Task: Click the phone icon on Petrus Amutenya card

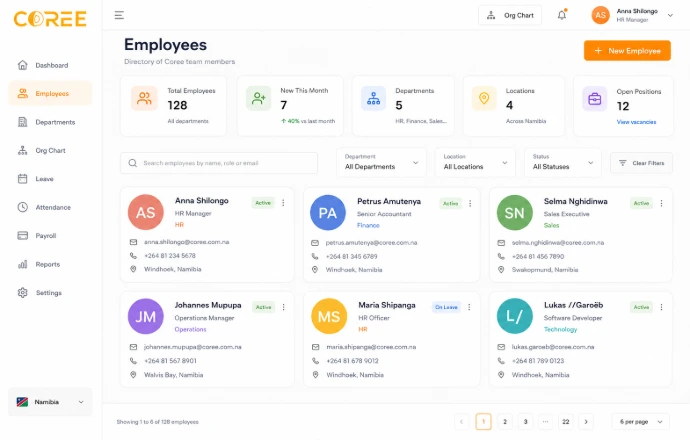Action: (x=315, y=256)
